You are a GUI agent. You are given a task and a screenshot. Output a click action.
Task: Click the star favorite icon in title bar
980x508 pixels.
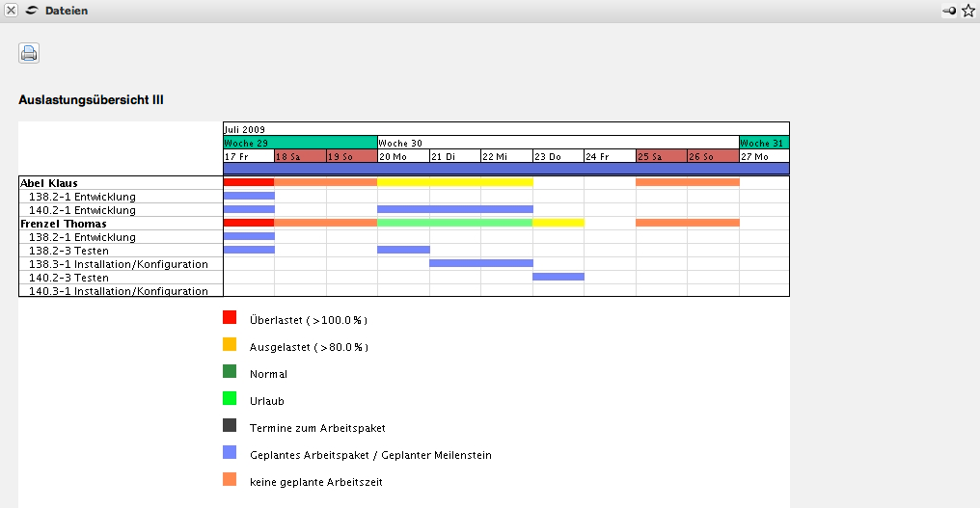pos(968,11)
